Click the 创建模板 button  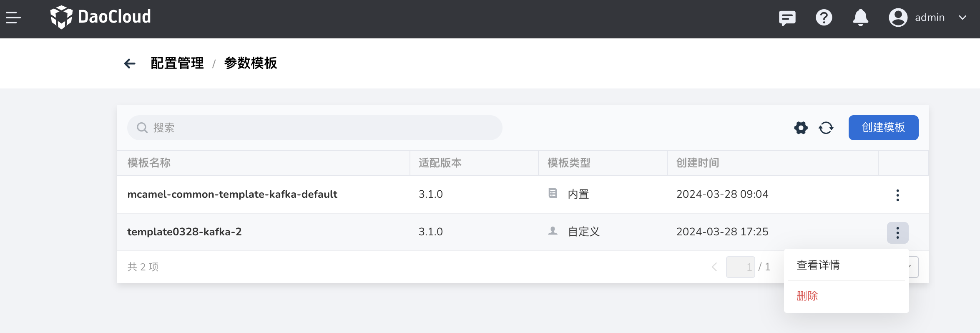[x=883, y=128]
